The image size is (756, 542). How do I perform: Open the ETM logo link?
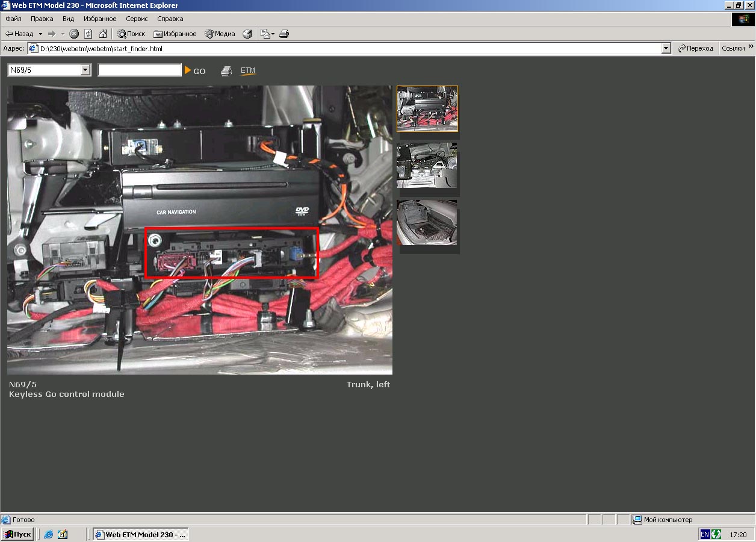click(x=248, y=71)
